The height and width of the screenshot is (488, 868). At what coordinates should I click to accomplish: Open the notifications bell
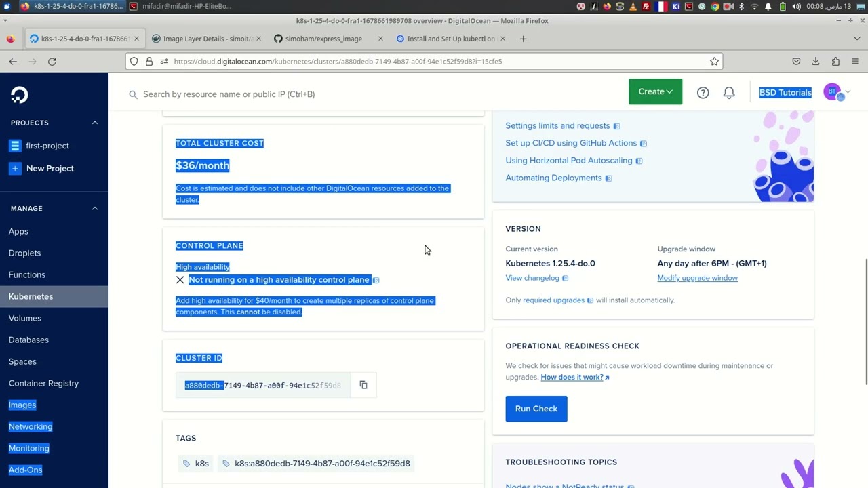pyautogui.click(x=729, y=93)
